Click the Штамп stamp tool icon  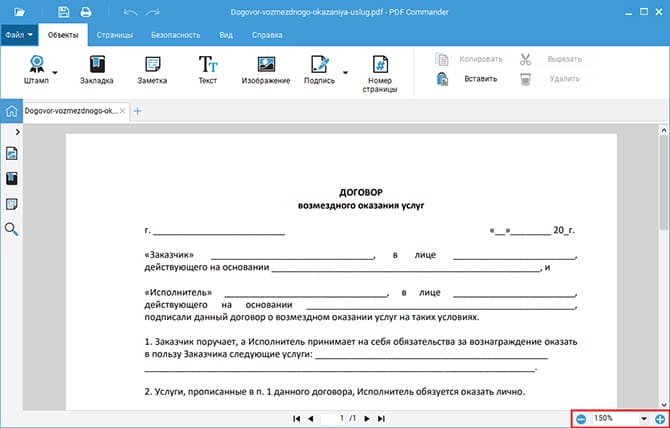pyautogui.click(x=37, y=66)
